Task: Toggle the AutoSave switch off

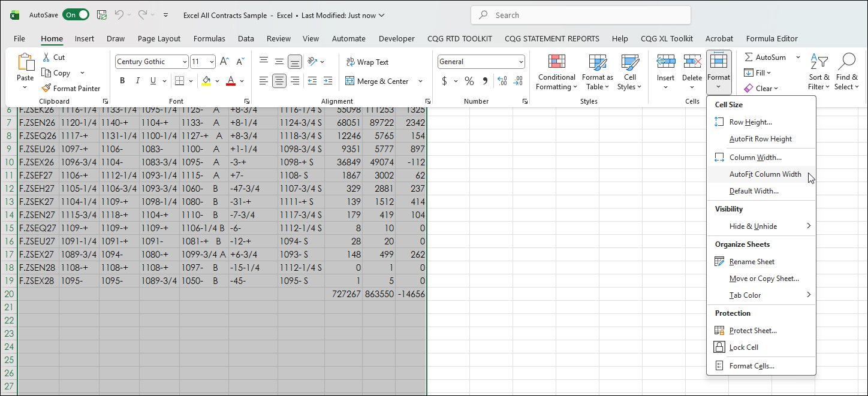Action: point(77,15)
